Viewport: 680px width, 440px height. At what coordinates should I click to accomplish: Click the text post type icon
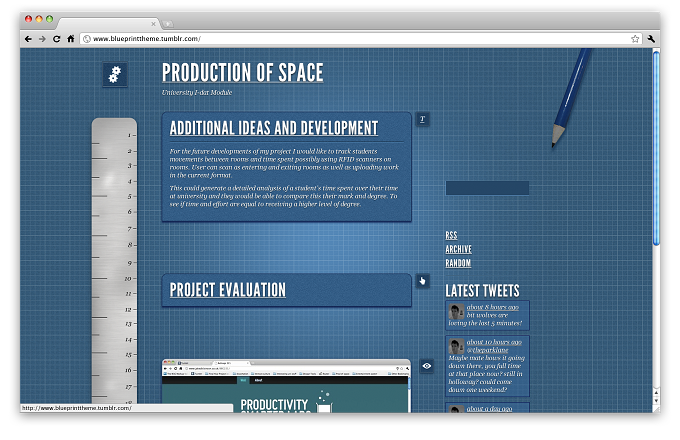tap(422, 119)
